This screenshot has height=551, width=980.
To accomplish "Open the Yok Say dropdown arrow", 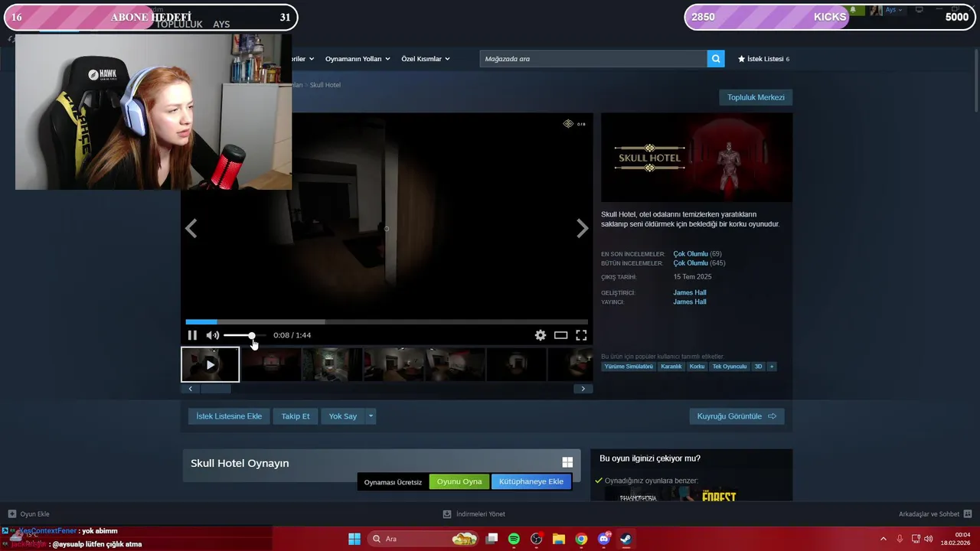I will pyautogui.click(x=371, y=416).
